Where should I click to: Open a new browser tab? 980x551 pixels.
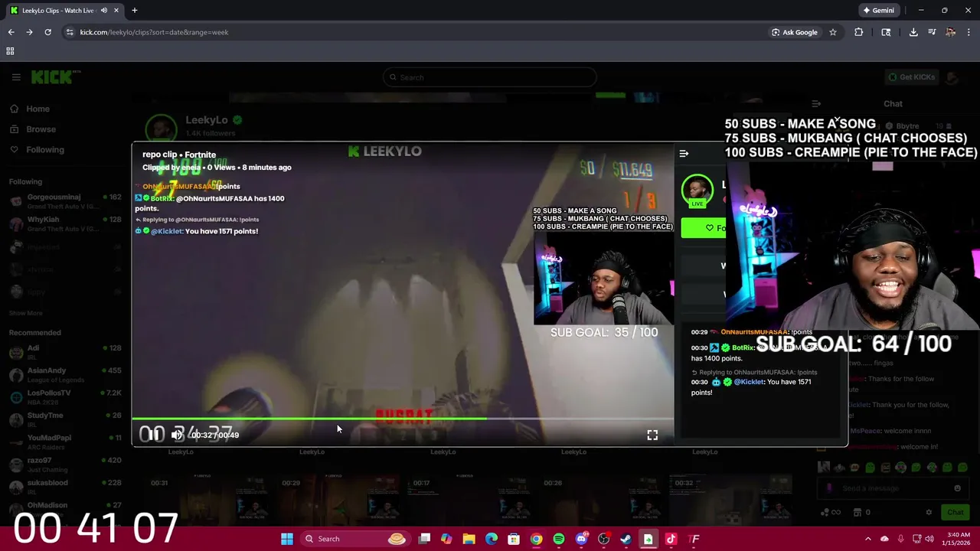pos(134,11)
